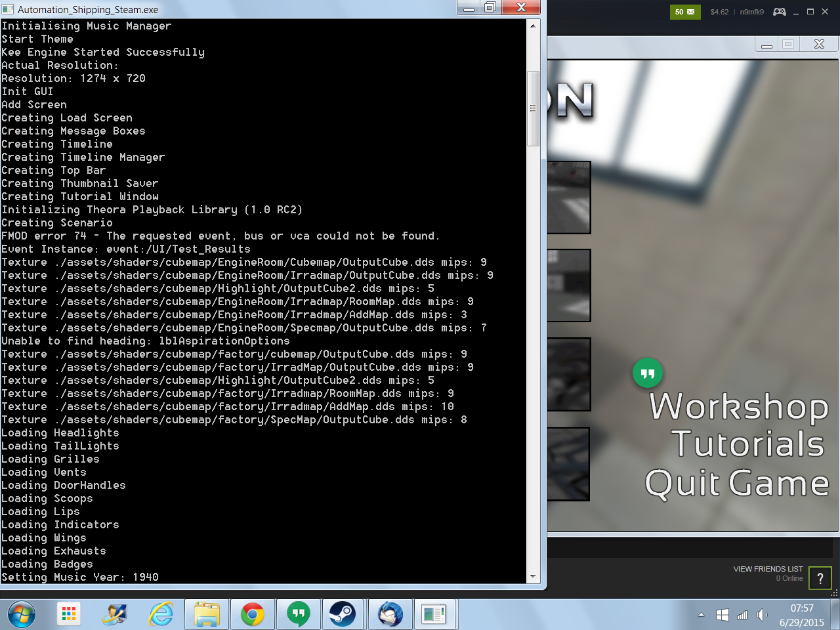Click 'Setting Music Year: 1940' line

[80, 577]
